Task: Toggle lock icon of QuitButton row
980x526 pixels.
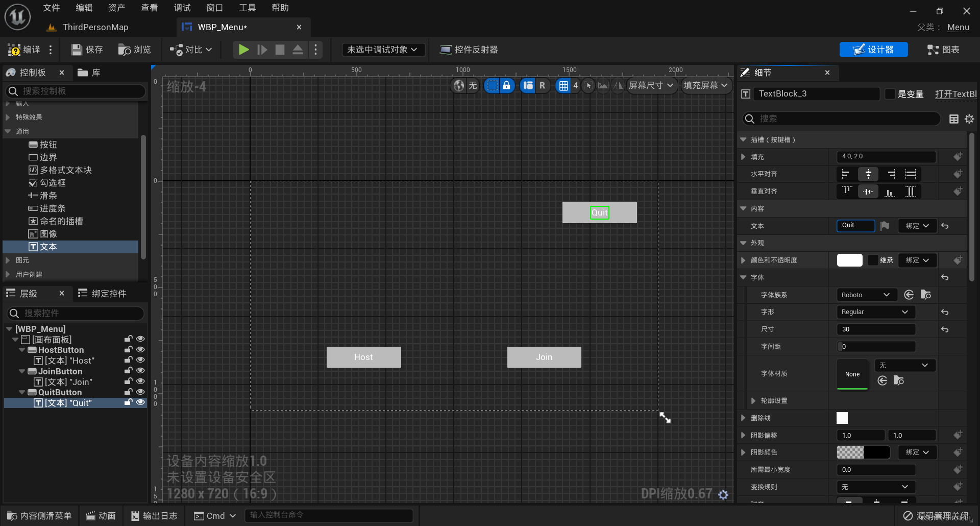Action: tap(128, 392)
